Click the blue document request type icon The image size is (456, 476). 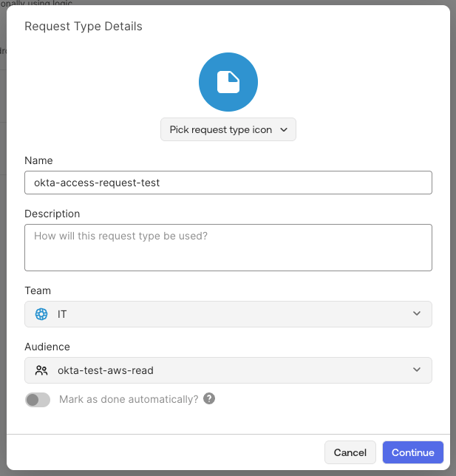[x=228, y=82]
